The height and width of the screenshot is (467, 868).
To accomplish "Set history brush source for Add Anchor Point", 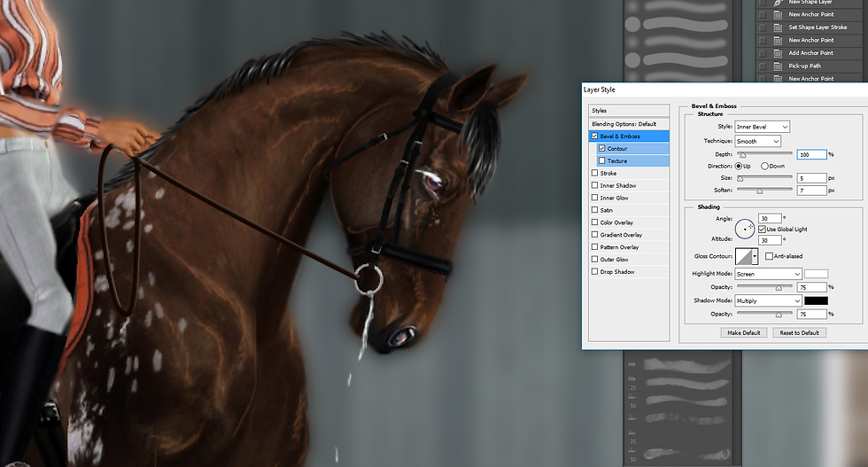I will pyautogui.click(x=763, y=53).
